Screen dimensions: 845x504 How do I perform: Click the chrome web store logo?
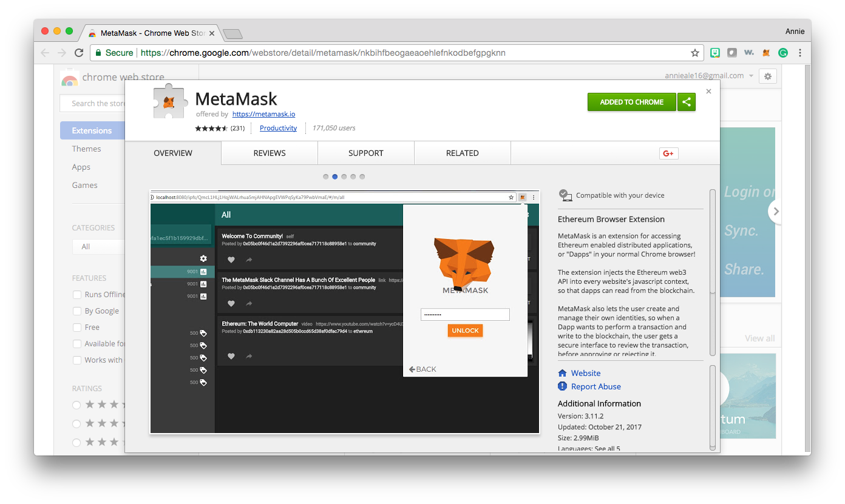point(69,78)
